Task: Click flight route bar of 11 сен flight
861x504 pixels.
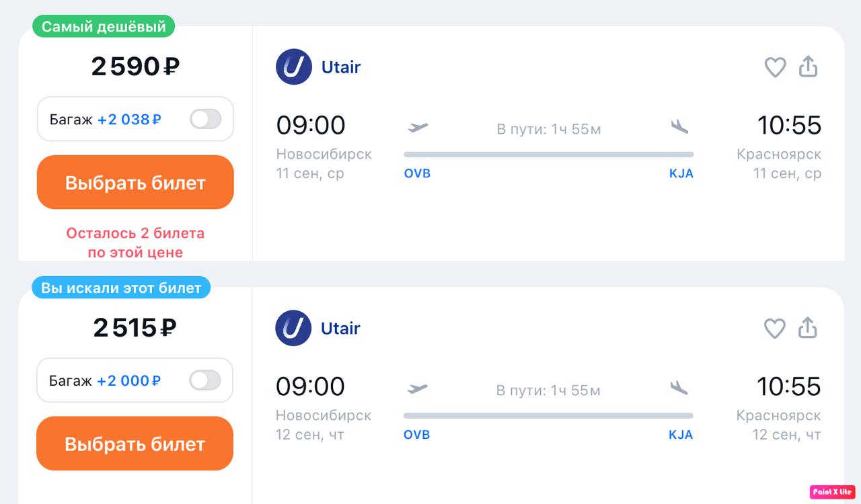Action: [x=548, y=155]
